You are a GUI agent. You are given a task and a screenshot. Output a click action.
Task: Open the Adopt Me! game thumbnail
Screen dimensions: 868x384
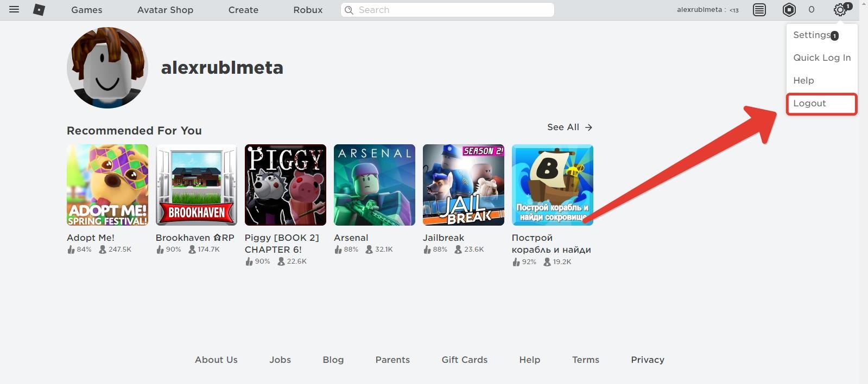(x=107, y=185)
